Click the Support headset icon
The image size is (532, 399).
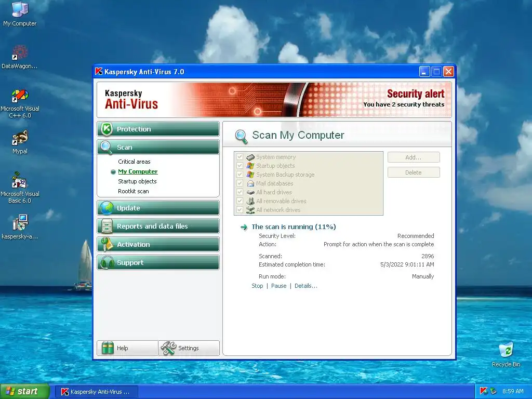coord(107,262)
